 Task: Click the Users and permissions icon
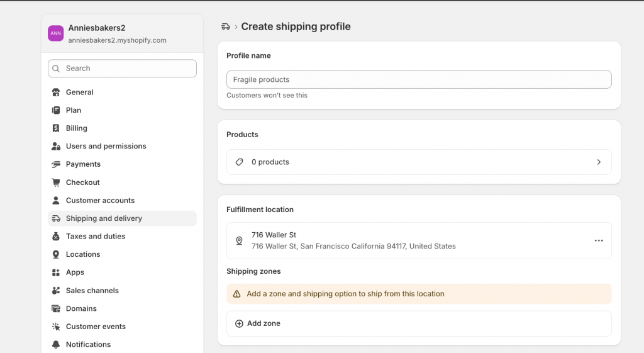pyautogui.click(x=56, y=146)
